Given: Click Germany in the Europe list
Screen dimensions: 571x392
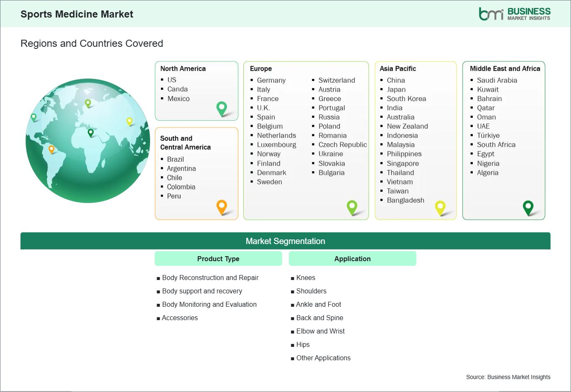Looking at the screenshot, I should pos(271,80).
